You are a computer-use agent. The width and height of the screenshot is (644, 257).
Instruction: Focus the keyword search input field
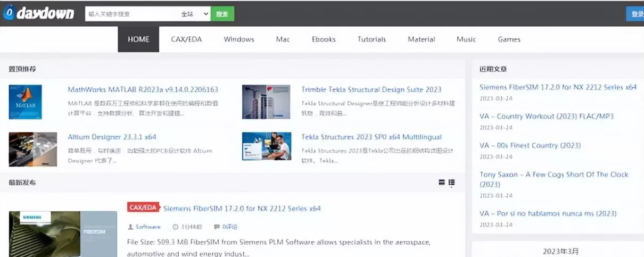pos(131,14)
